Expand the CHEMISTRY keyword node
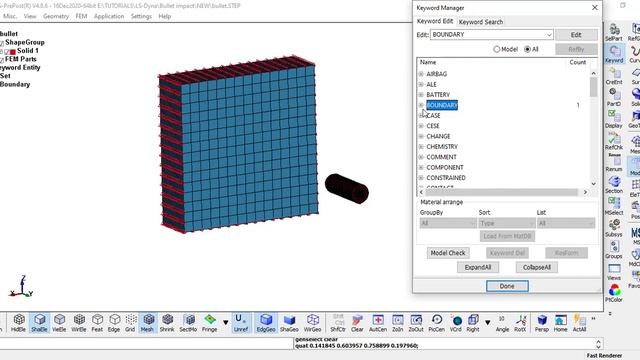This screenshot has height=360, width=640. [x=421, y=147]
